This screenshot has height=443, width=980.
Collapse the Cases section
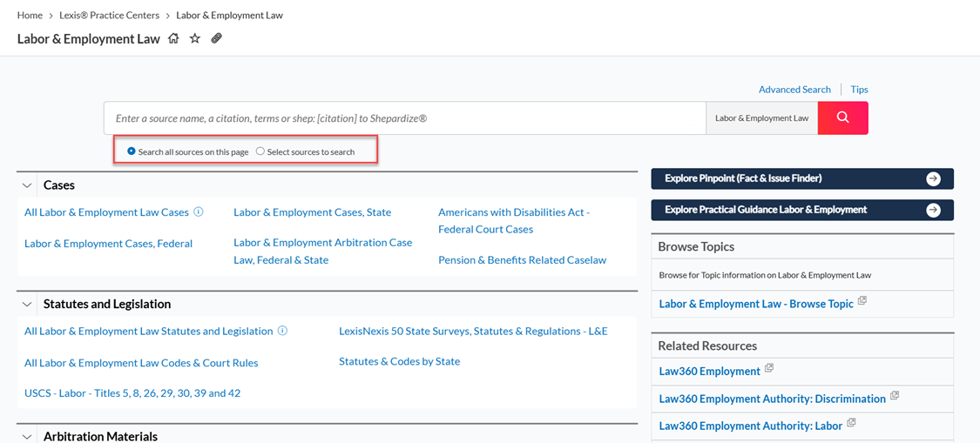(26, 185)
